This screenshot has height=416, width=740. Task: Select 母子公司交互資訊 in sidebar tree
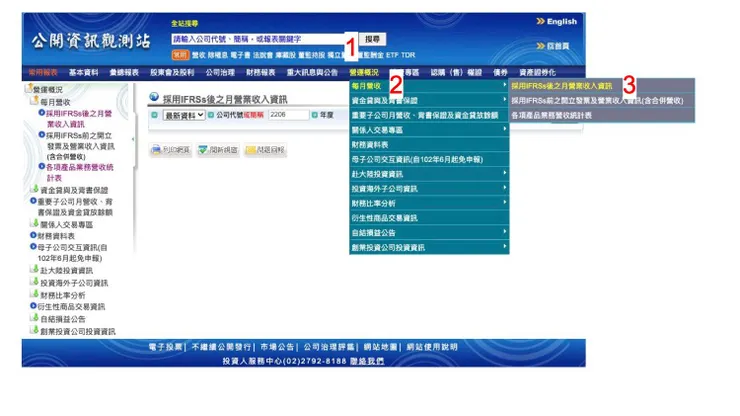(x=72, y=253)
